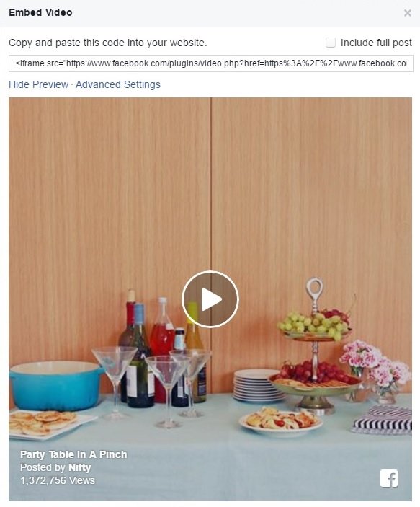
Task: Click the Hide Preview link
Action: point(38,84)
